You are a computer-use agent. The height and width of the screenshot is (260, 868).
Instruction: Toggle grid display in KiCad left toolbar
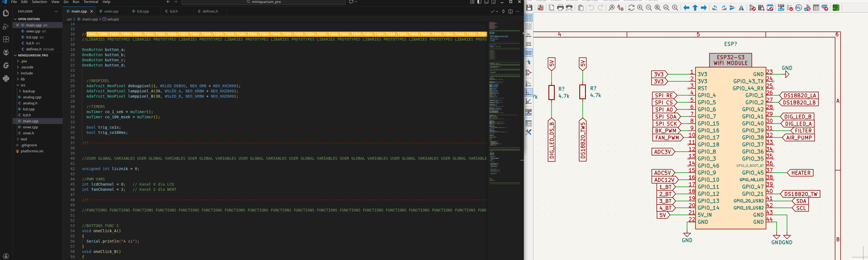[x=529, y=17]
